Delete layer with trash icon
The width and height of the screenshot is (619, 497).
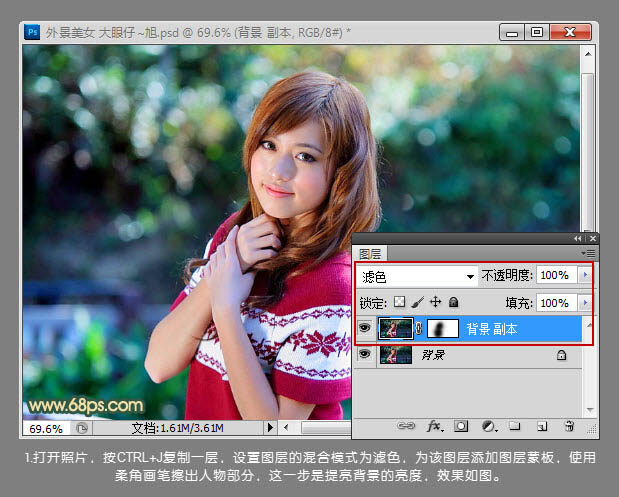point(568,426)
